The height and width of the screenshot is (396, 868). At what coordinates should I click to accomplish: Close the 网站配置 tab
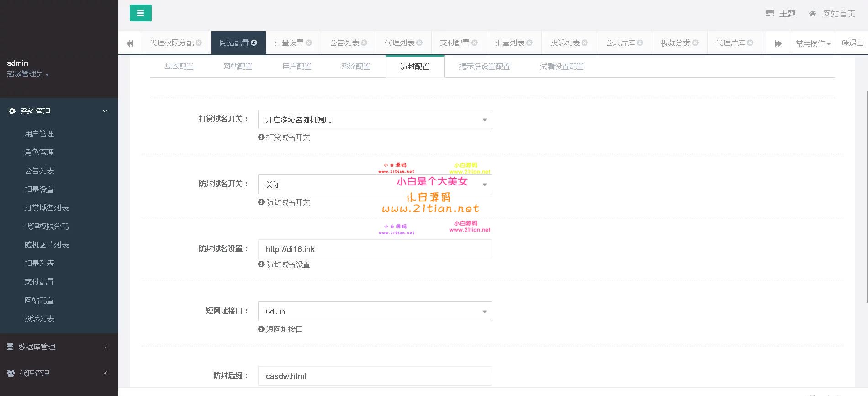(x=254, y=43)
